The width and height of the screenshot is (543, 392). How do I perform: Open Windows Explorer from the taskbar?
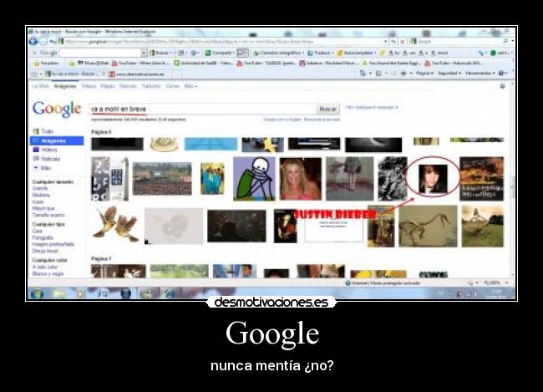(x=59, y=294)
